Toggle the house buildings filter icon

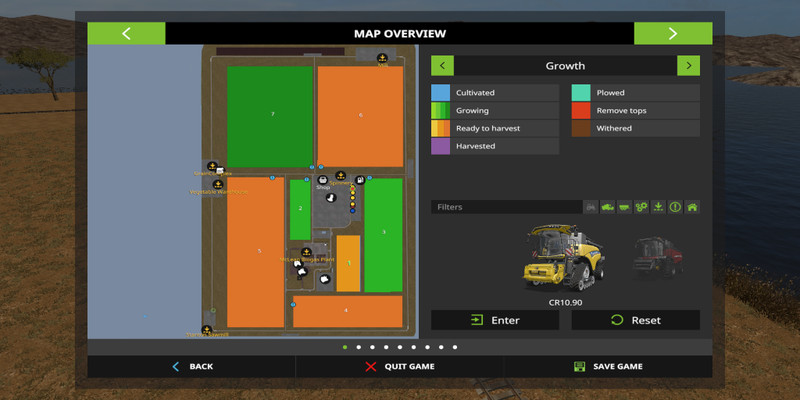(691, 207)
